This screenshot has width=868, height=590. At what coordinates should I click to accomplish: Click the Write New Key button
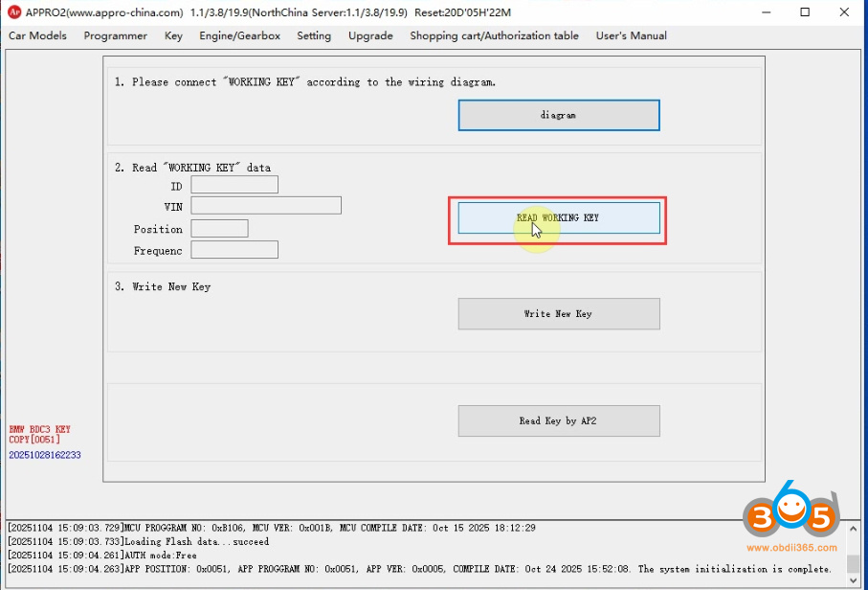[559, 313]
